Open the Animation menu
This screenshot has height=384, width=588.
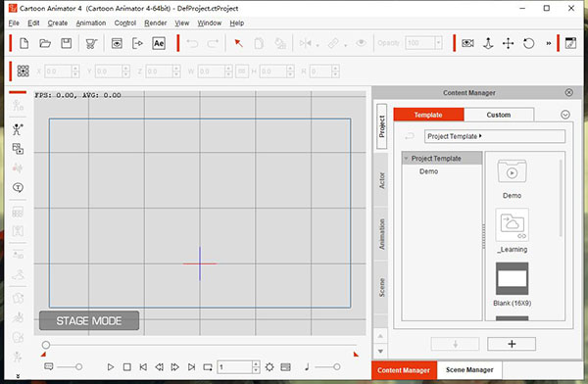91,23
